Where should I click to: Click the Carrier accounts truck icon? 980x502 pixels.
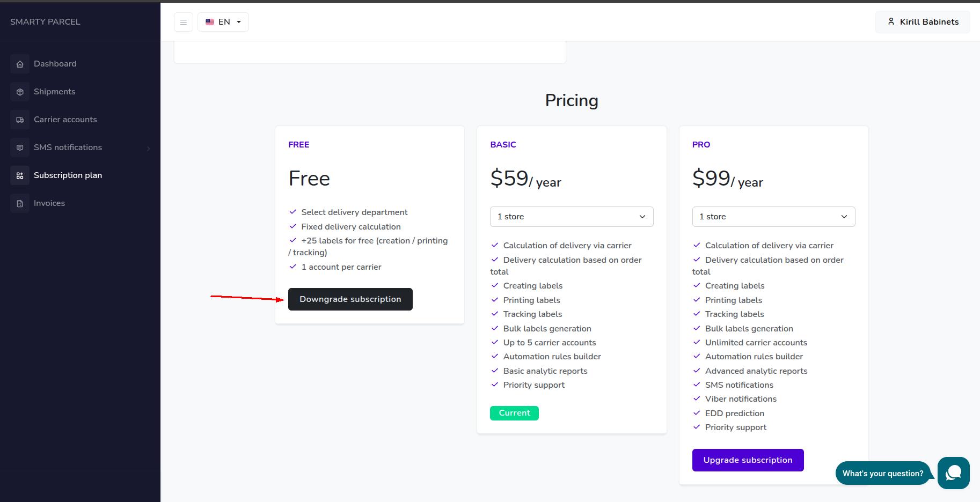pyautogui.click(x=20, y=120)
